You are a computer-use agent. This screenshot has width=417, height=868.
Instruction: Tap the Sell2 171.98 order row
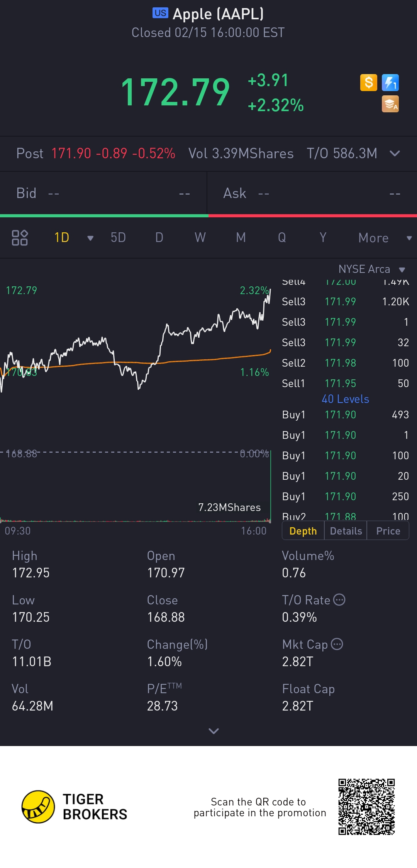[x=345, y=363]
